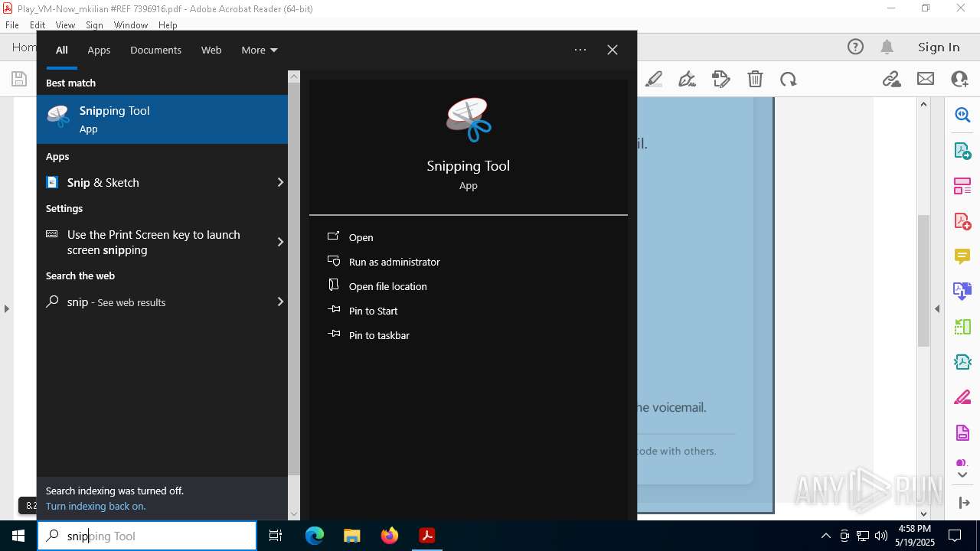Click the taskbar search input field

(147, 536)
